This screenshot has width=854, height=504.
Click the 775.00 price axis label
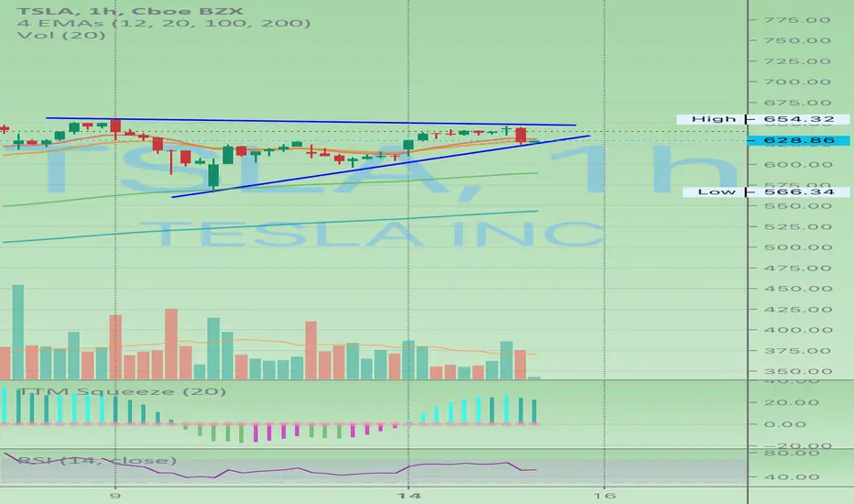click(x=797, y=20)
